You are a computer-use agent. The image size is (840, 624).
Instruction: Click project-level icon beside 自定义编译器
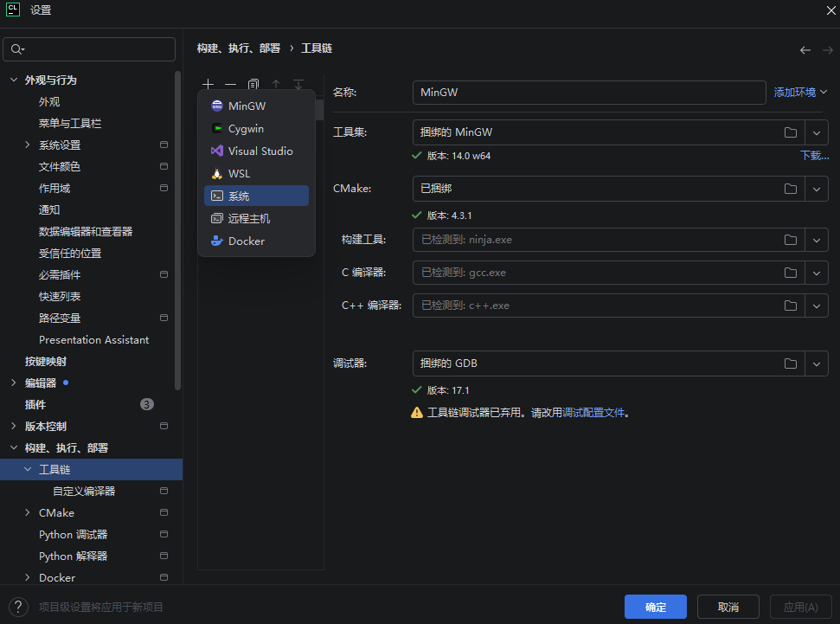coord(164,491)
